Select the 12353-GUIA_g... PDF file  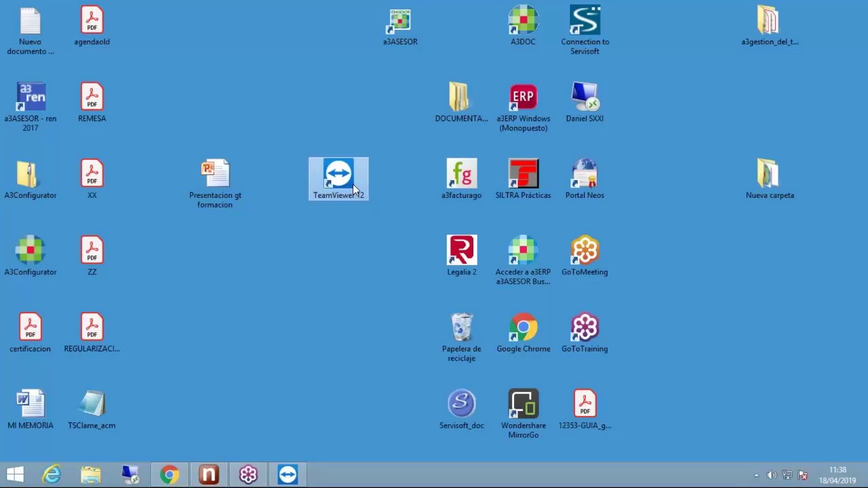click(585, 409)
